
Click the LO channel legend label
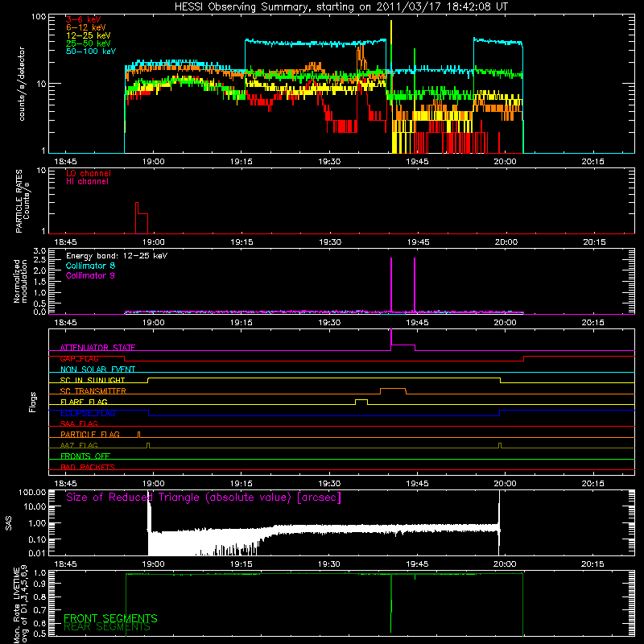[89, 173]
